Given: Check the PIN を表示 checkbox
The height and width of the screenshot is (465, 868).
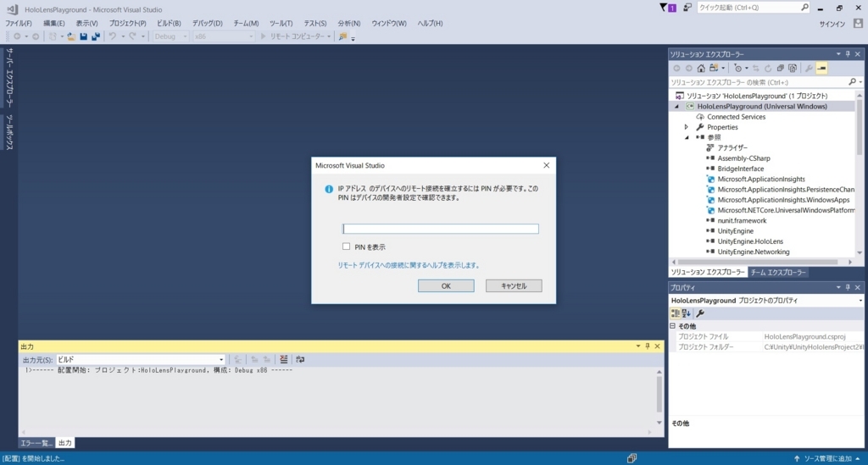Looking at the screenshot, I should pyautogui.click(x=346, y=246).
